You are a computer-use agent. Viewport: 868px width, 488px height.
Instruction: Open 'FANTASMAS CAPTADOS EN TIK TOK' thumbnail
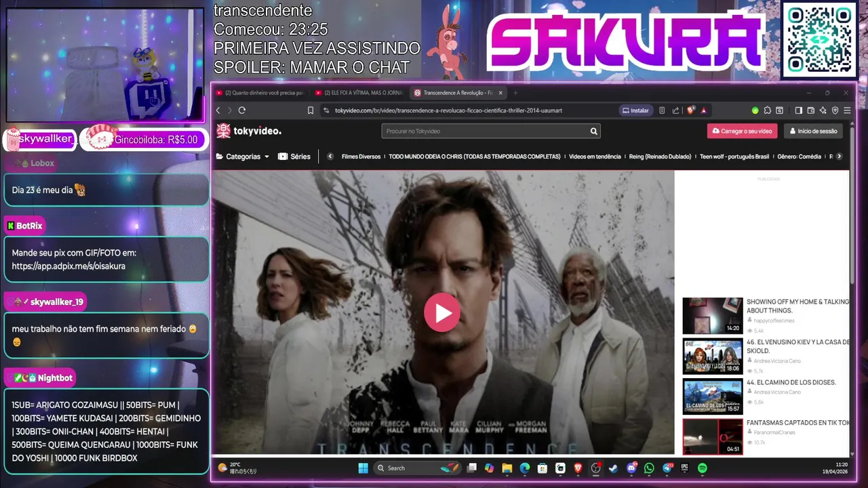point(712,436)
